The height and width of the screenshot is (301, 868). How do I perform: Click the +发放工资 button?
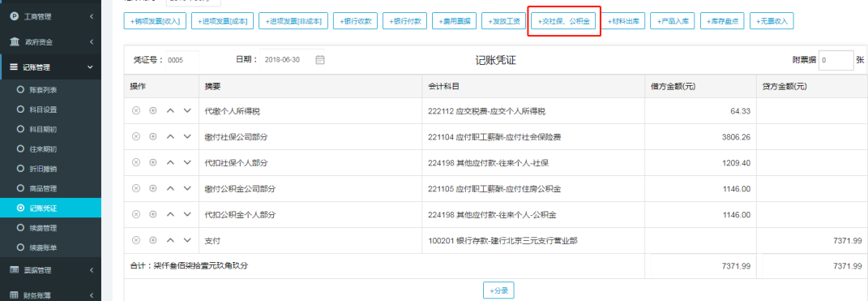click(504, 21)
